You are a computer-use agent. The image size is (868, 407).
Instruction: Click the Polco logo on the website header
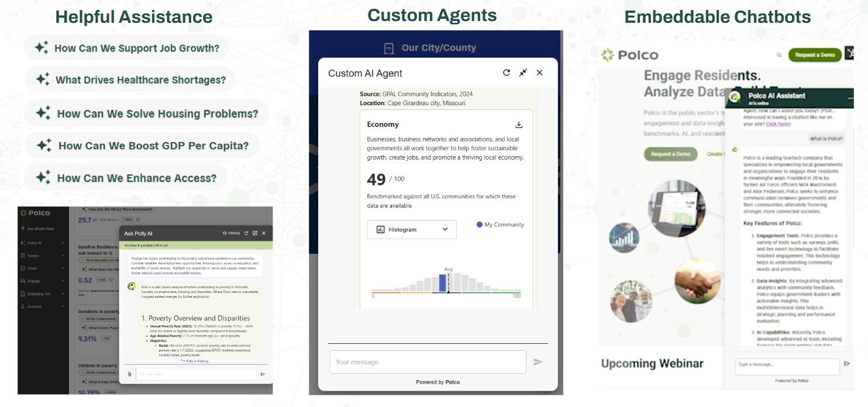[x=630, y=55]
